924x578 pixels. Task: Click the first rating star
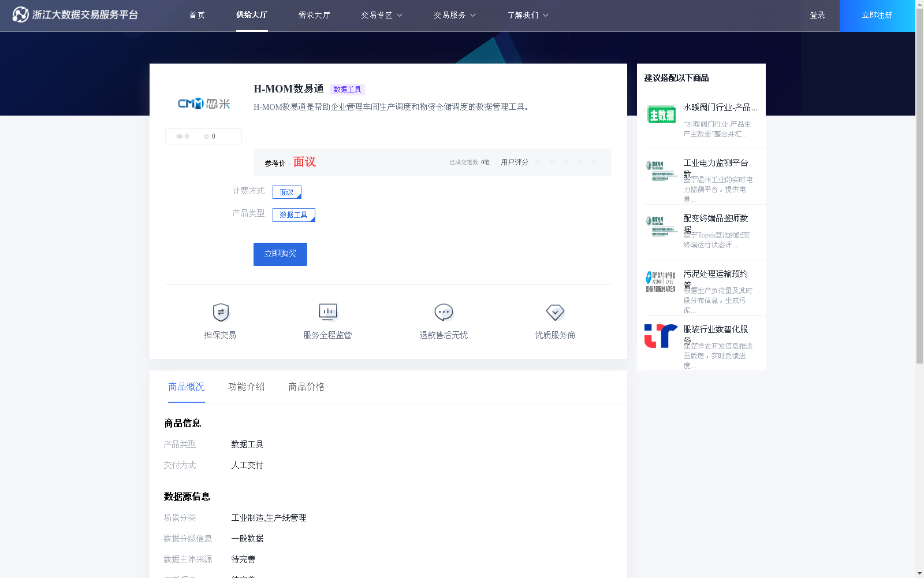[x=538, y=162]
